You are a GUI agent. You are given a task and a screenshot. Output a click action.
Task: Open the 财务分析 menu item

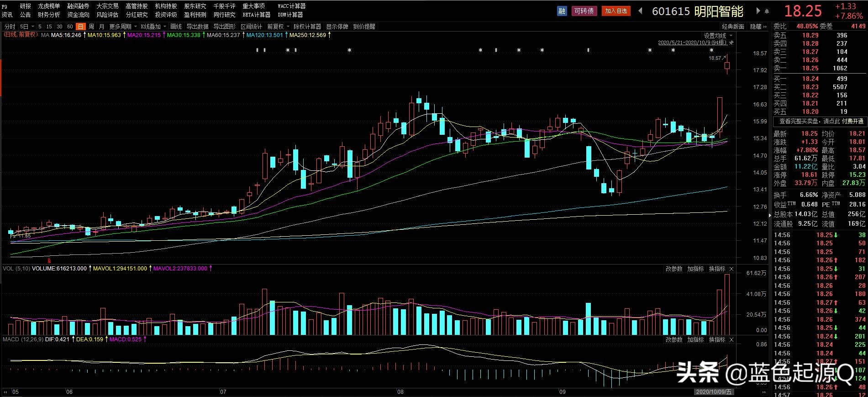[49, 15]
